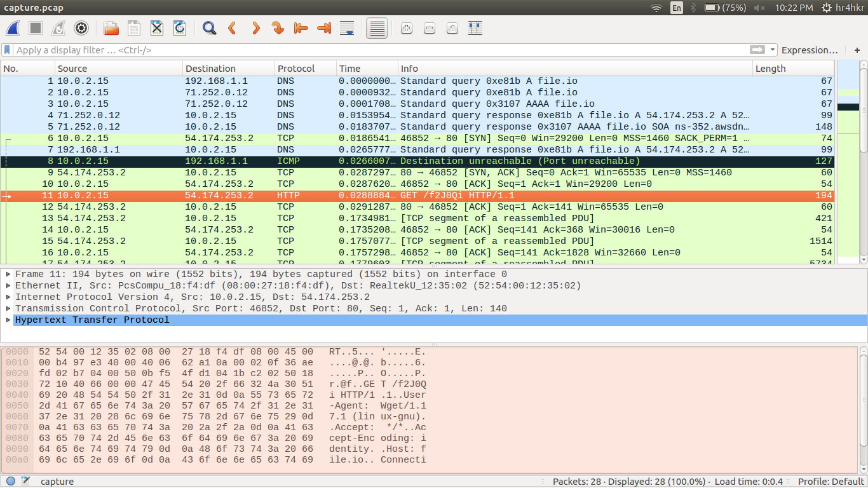
Task: Zoom in the packet text
Action: [407, 28]
